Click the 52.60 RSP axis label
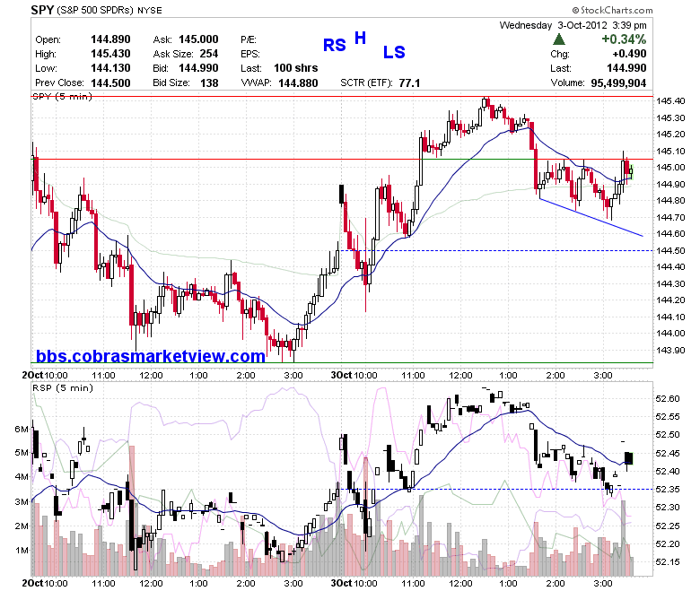Screen dimensions: 700x591 [668, 398]
